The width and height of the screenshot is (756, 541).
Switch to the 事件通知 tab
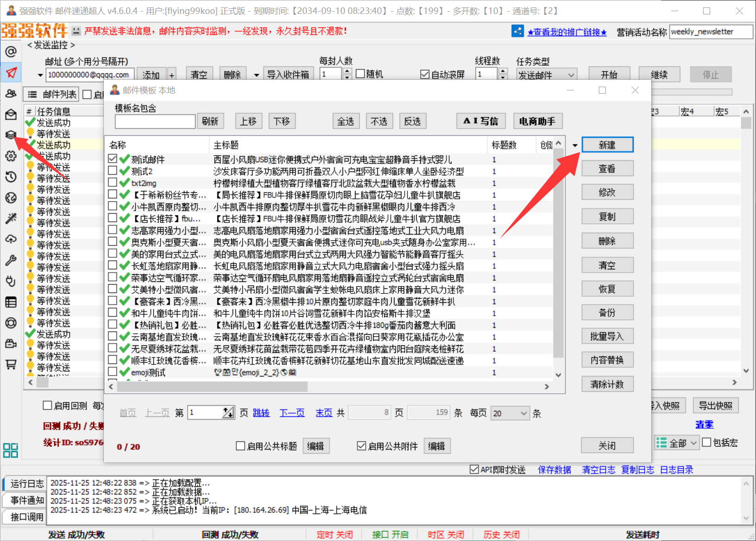[x=27, y=500]
